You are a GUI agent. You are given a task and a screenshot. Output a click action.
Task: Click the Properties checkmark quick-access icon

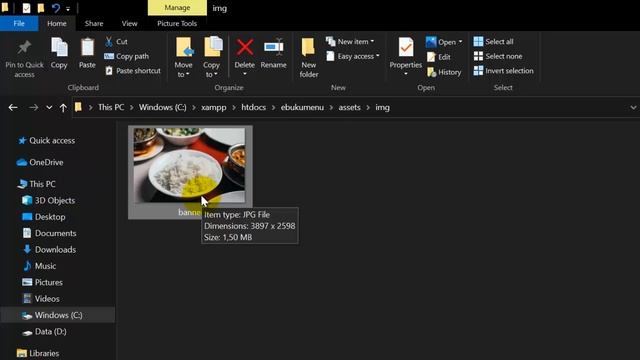(x=26, y=8)
